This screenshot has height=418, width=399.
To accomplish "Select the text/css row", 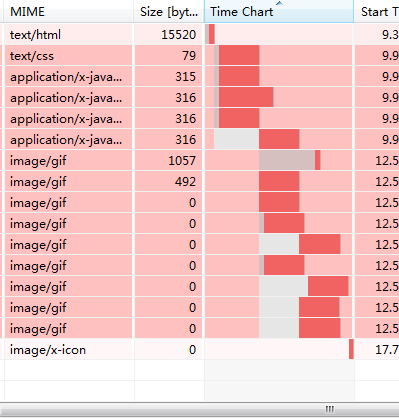I will 202,56.
